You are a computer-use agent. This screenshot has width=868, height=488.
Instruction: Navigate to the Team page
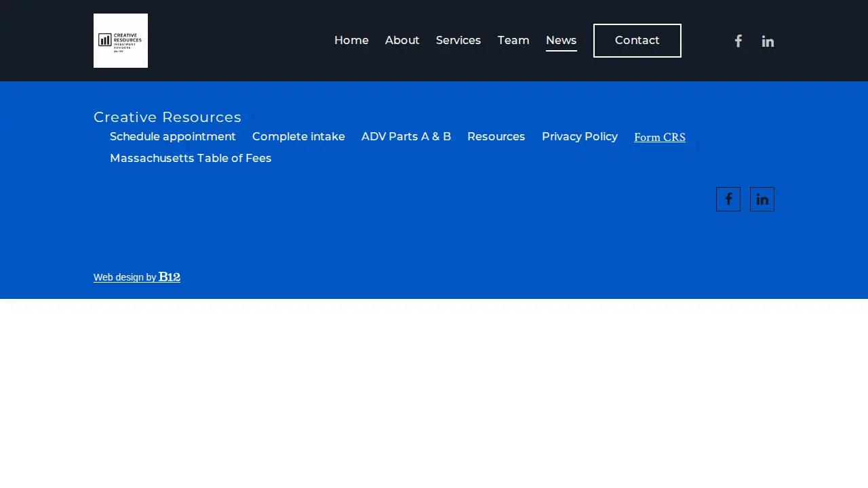[513, 41]
